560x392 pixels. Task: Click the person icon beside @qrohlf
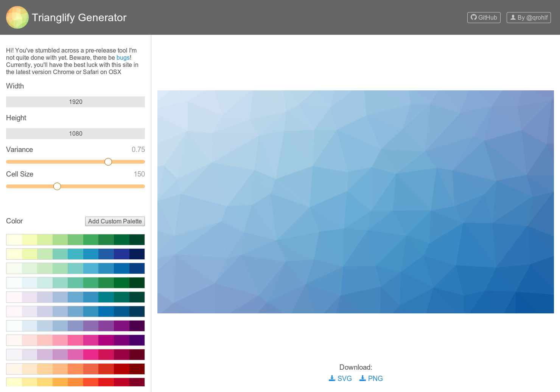point(513,17)
